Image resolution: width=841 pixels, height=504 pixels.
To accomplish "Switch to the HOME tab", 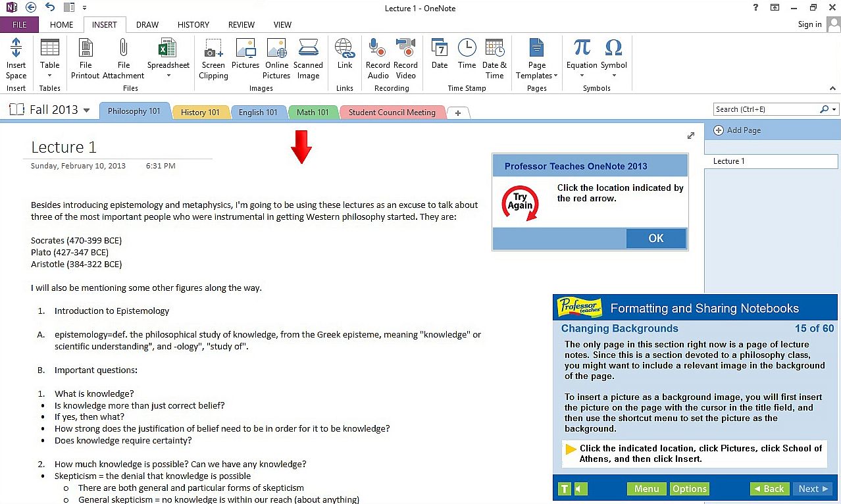I will click(x=62, y=24).
